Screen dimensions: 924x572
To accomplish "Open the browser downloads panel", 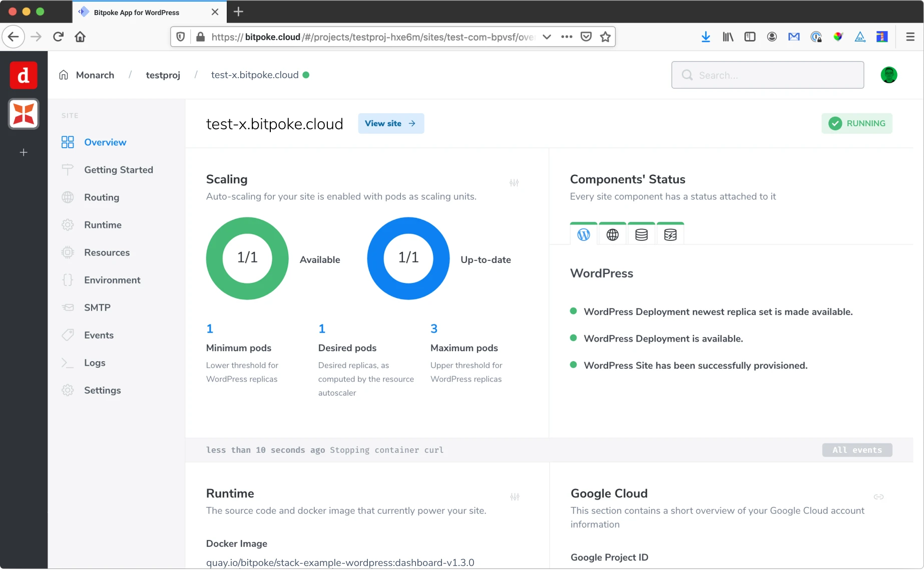I will 706,37.
